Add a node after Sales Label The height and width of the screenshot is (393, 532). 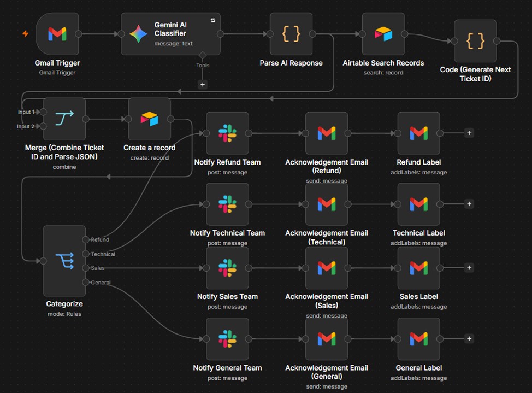tap(469, 268)
